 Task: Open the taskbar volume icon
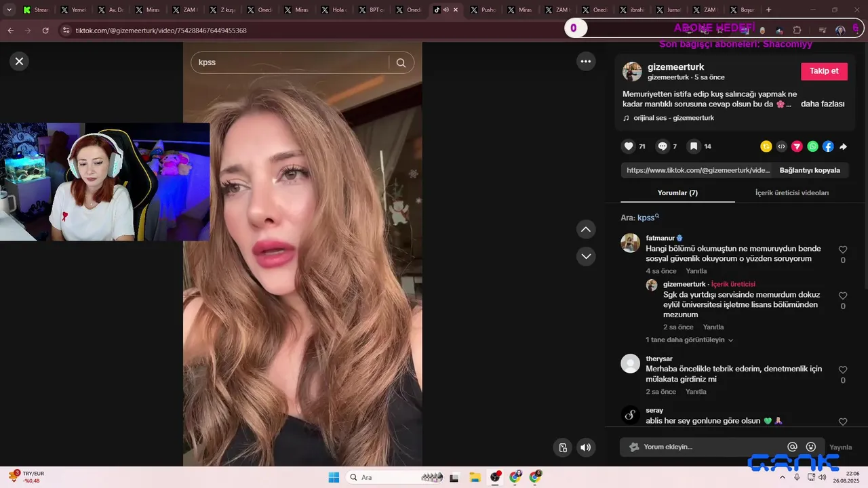point(823,477)
